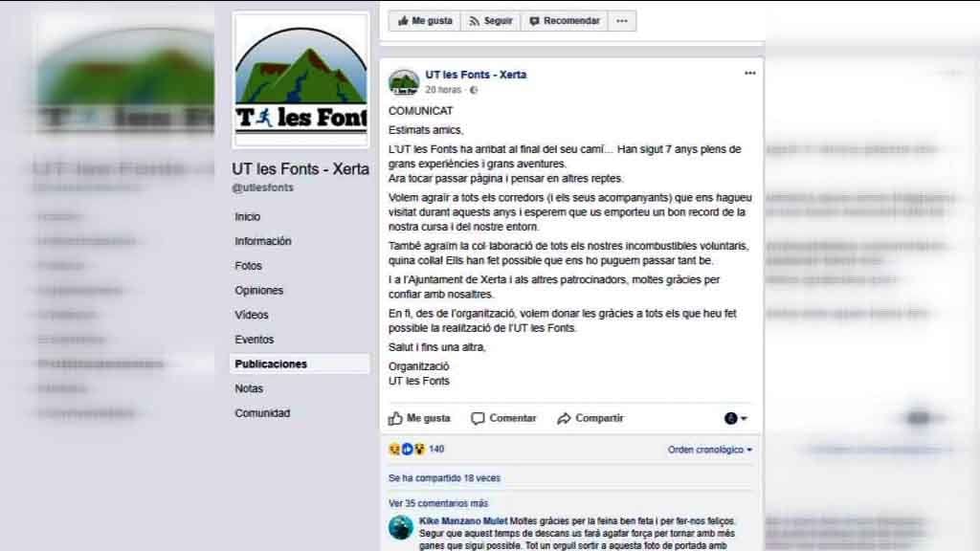Open the page's three-dot more options button
The image size is (980, 551).
pyautogui.click(x=622, y=21)
